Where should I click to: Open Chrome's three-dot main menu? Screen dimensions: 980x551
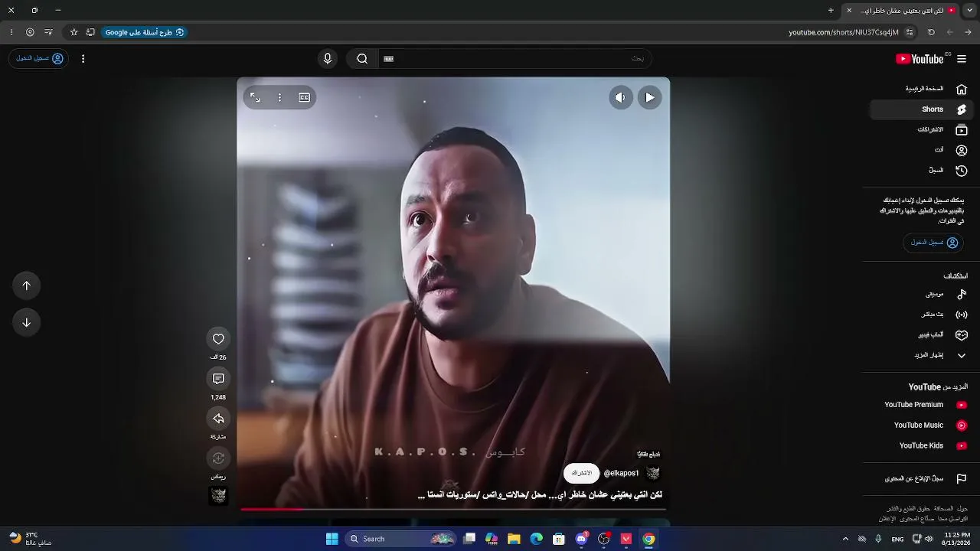coord(11,32)
